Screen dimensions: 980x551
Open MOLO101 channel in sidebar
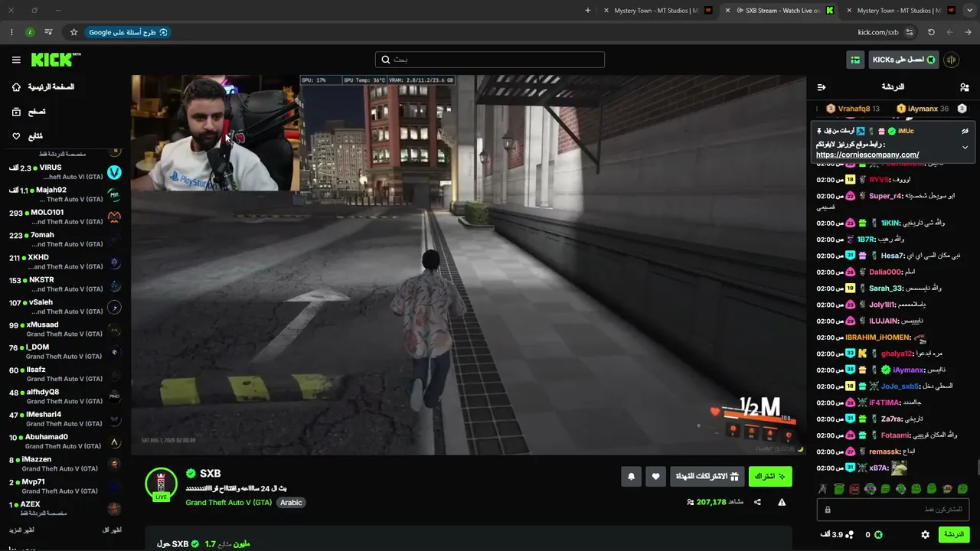(64, 217)
